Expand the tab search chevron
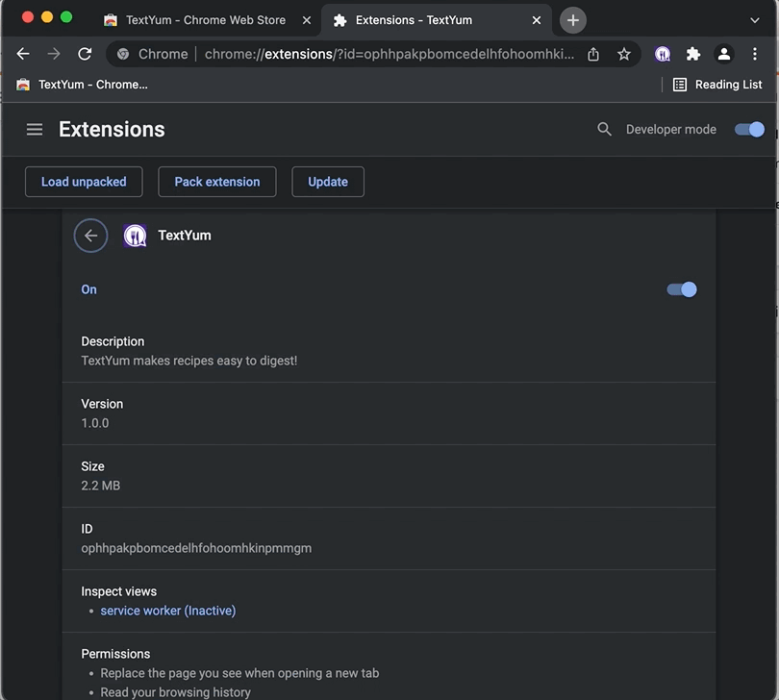The width and height of the screenshot is (779, 700). click(755, 20)
